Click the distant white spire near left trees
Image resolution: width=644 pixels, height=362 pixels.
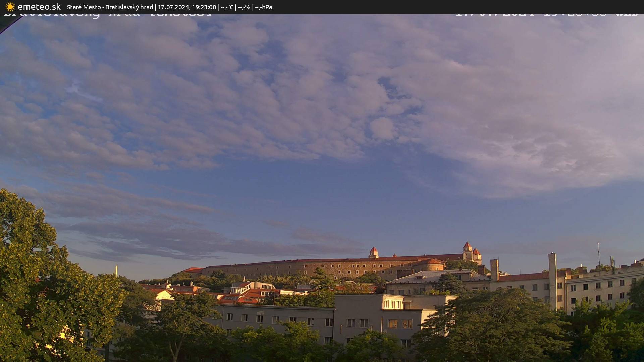[116, 270]
